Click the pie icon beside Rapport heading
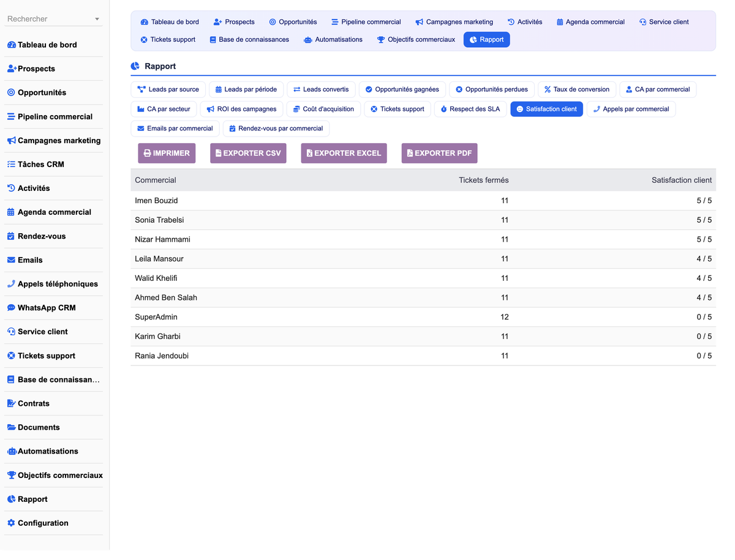Image resolution: width=735 pixels, height=560 pixels. [x=135, y=66]
